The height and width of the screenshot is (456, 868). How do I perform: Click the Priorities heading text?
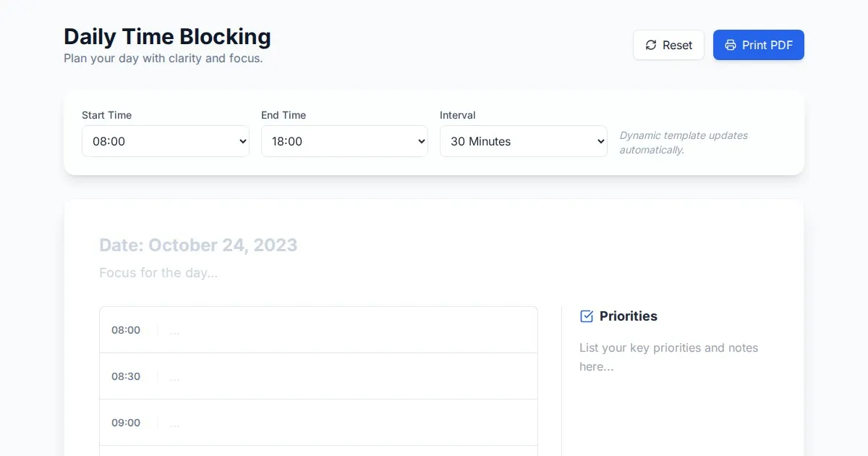(628, 316)
